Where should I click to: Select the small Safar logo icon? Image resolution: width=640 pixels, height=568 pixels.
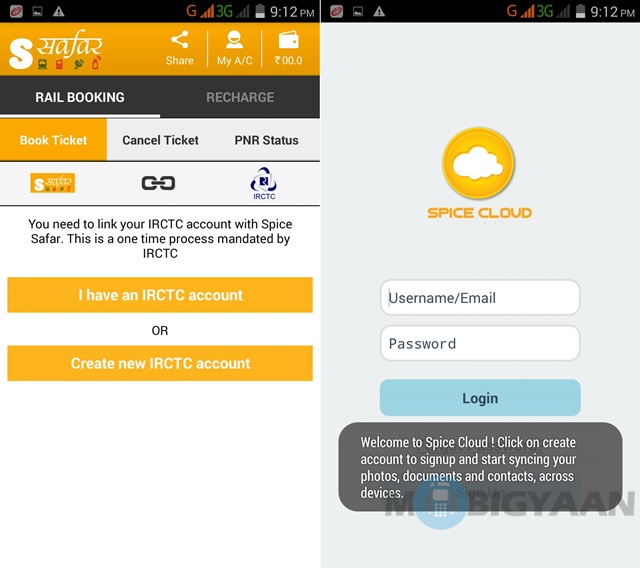53,183
